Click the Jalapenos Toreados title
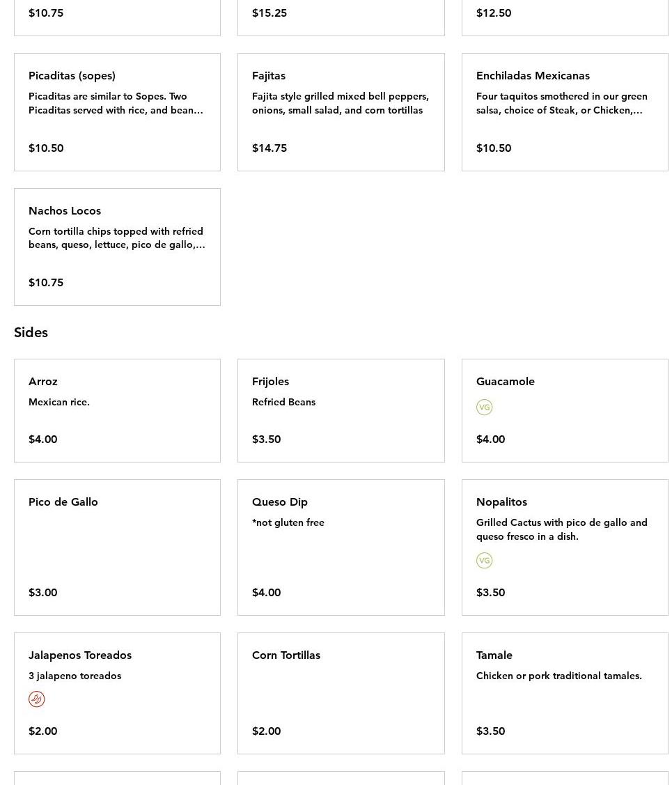This screenshot has height=785, width=672. tap(80, 655)
